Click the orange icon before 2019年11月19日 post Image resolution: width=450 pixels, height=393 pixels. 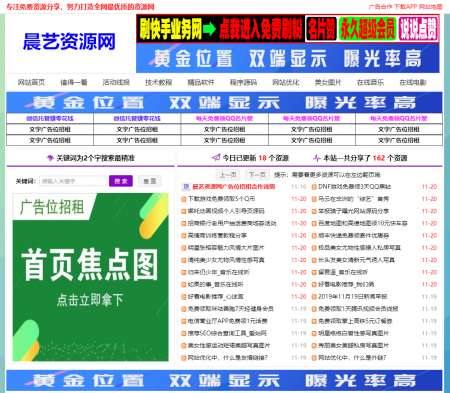(314, 297)
